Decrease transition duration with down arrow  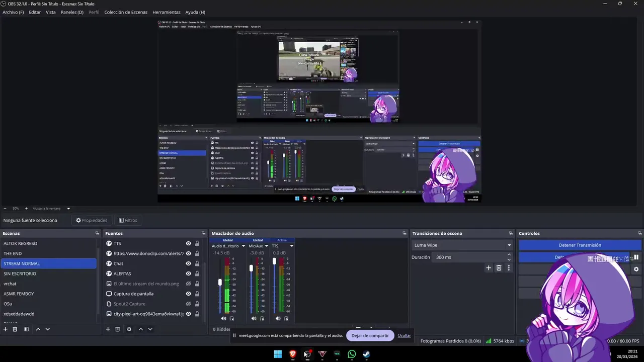point(509,259)
